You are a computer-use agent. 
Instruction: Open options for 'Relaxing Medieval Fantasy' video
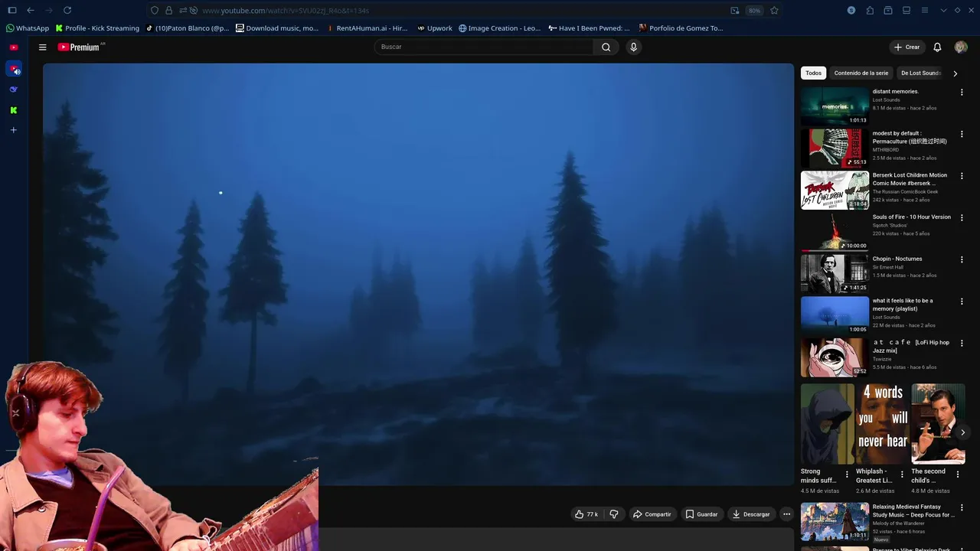tap(962, 507)
